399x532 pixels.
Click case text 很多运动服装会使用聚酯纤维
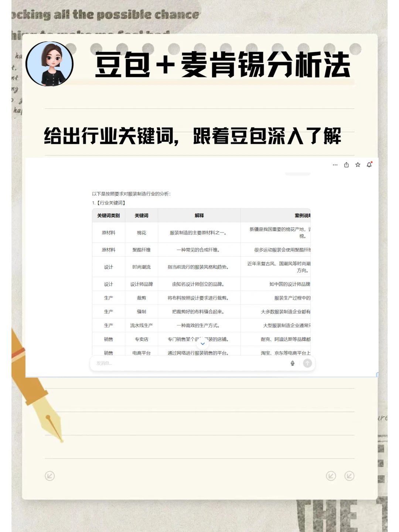282,250
